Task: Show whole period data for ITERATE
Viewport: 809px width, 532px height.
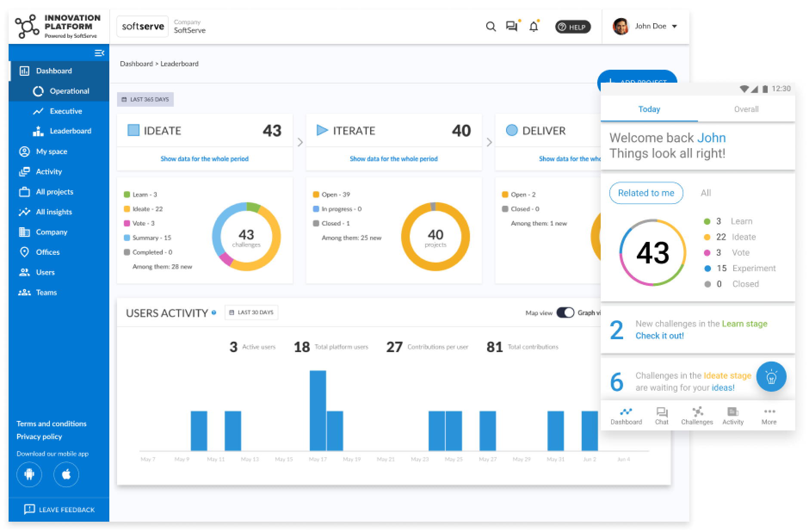Action: tap(394, 159)
